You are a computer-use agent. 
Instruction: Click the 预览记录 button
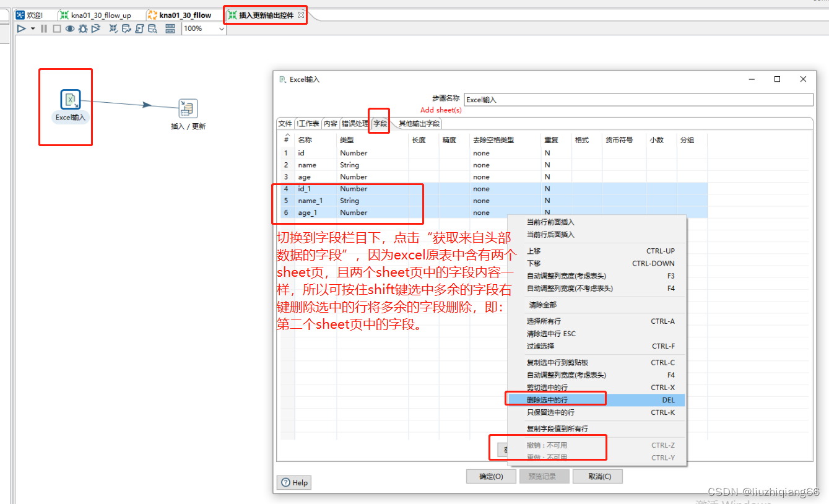point(544,476)
